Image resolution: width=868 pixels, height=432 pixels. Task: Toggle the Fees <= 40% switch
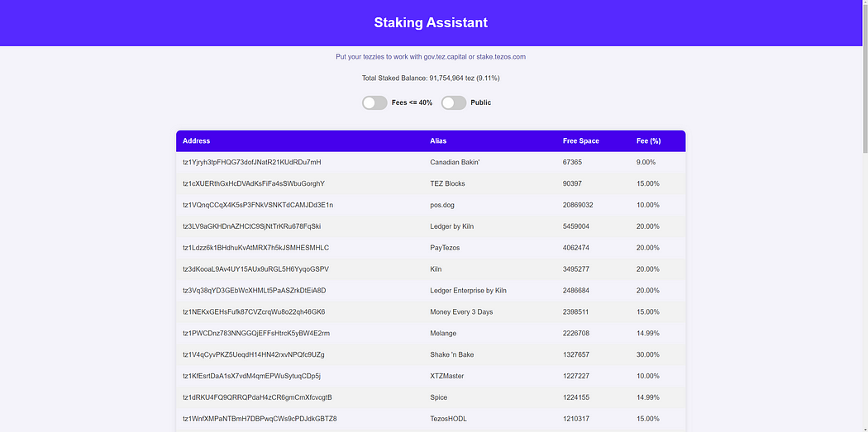click(x=374, y=102)
